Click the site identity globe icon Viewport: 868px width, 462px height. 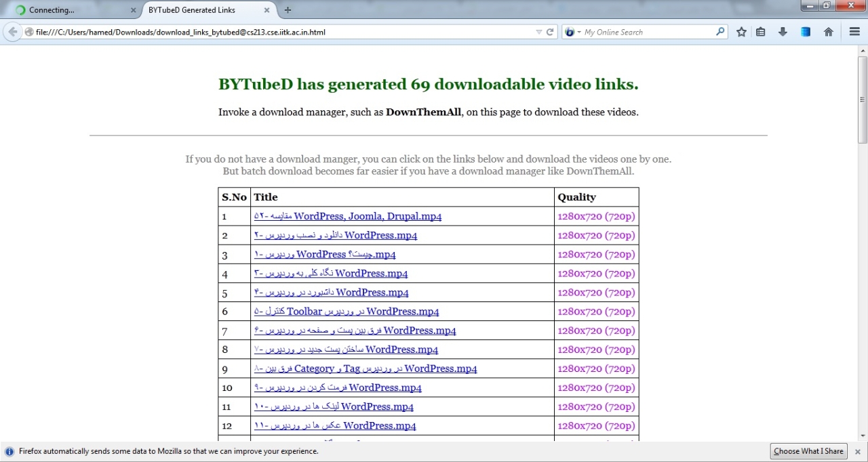coord(29,32)
